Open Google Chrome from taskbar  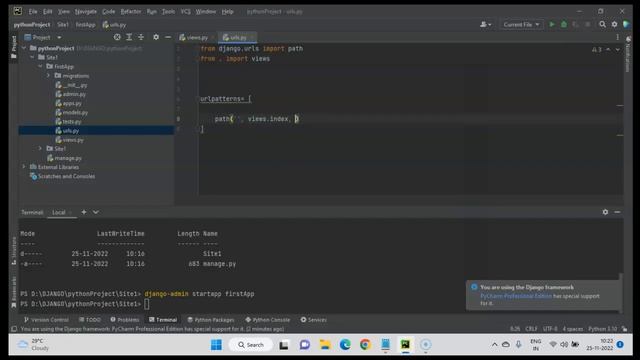tap(365, 345)
